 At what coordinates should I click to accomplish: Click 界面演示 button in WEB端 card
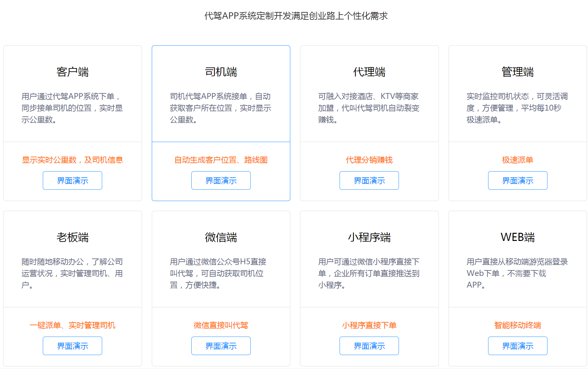point(517,346)
